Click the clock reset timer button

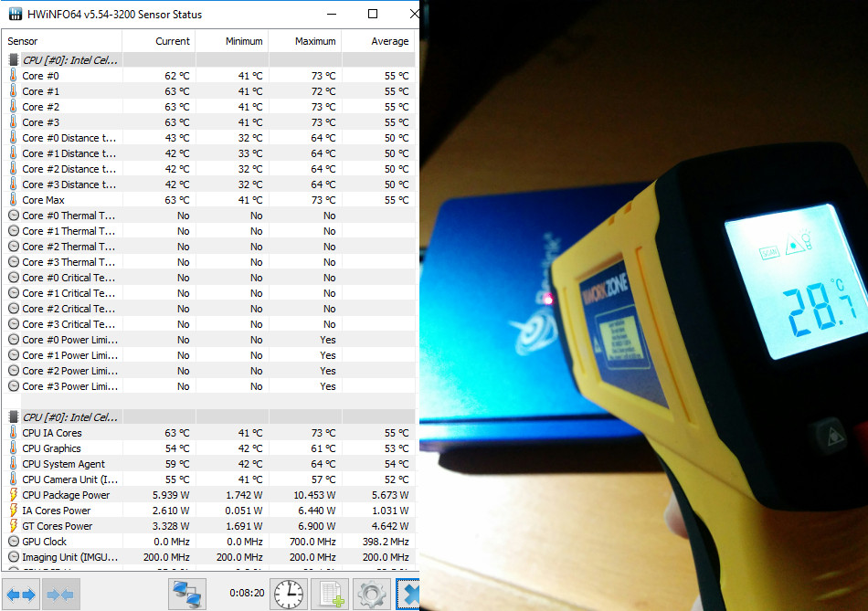click(289, 595)
